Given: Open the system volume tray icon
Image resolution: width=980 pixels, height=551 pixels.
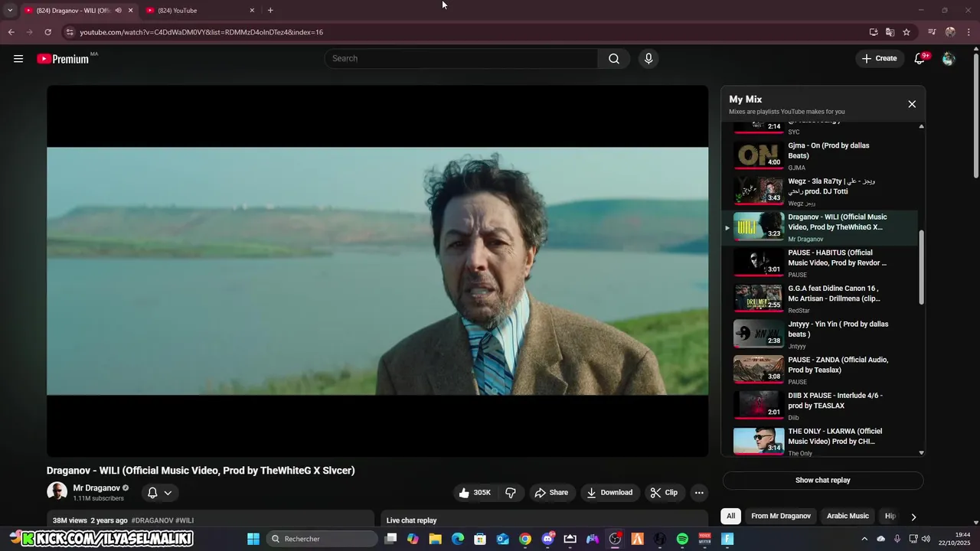Looking at the screenshot, I should click(926, 539).
